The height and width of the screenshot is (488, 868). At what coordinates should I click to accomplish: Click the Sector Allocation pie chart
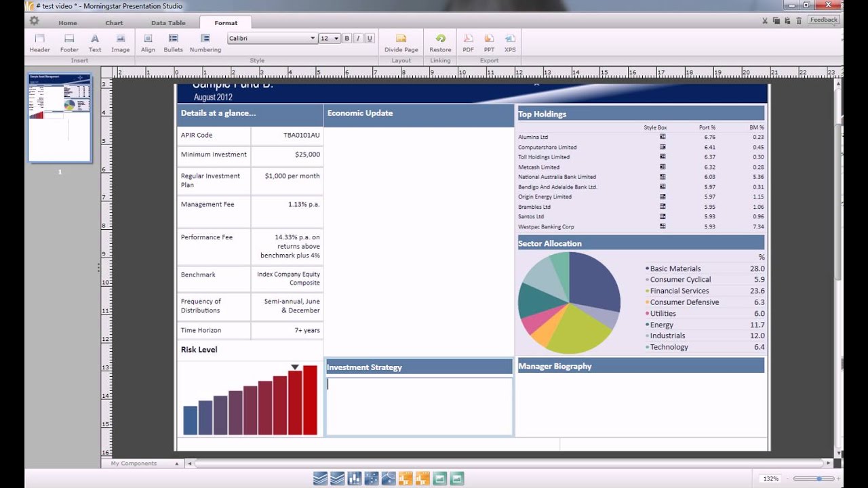coord(569,302)
